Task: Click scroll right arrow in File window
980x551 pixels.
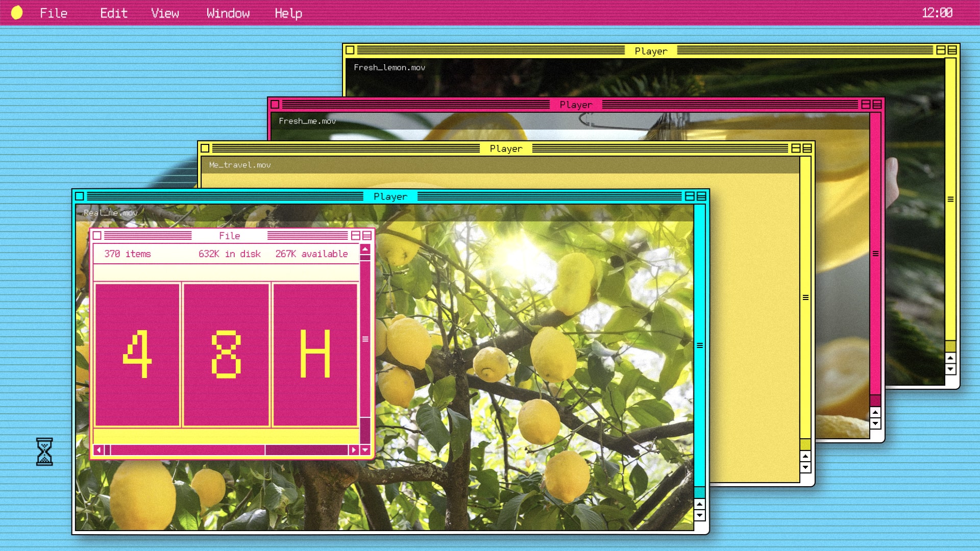Action: pyautogui.click(x=353, y=450)
